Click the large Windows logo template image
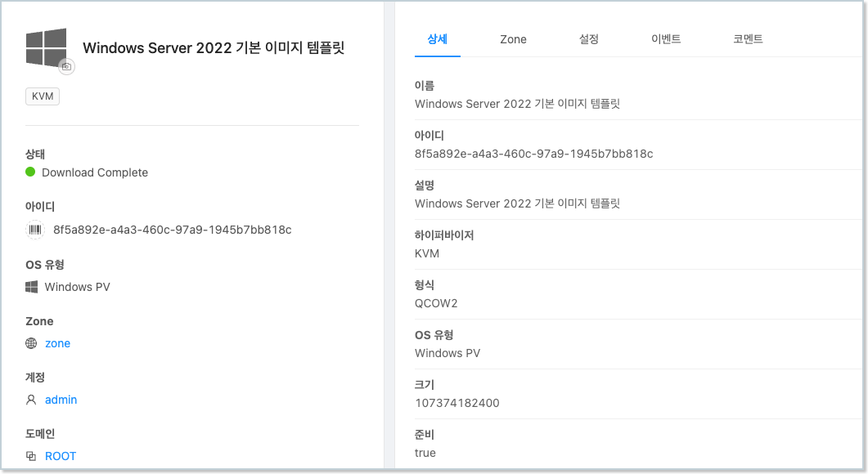The height and width of the screenshot is (474, 868). pyautogui.click(x=46, y=47)
